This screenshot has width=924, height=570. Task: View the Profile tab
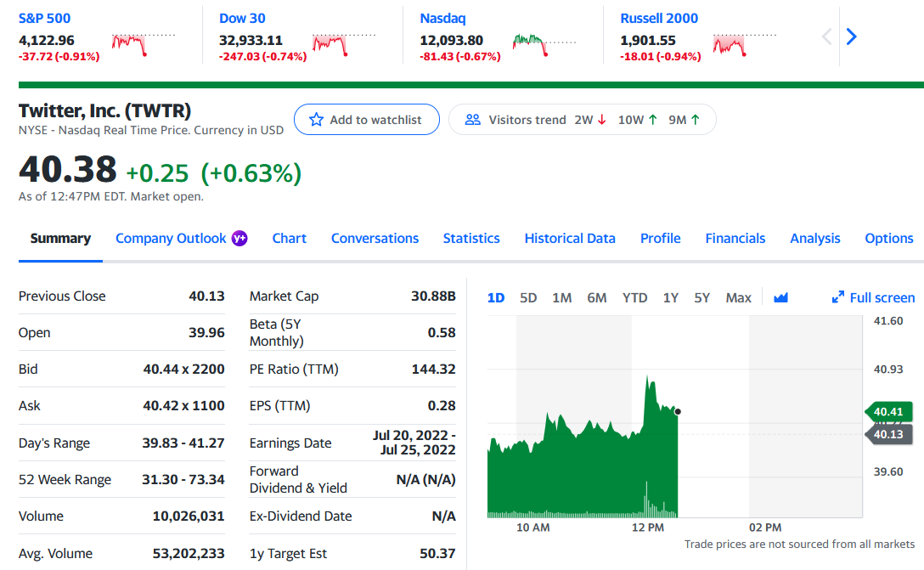[661, 238]
